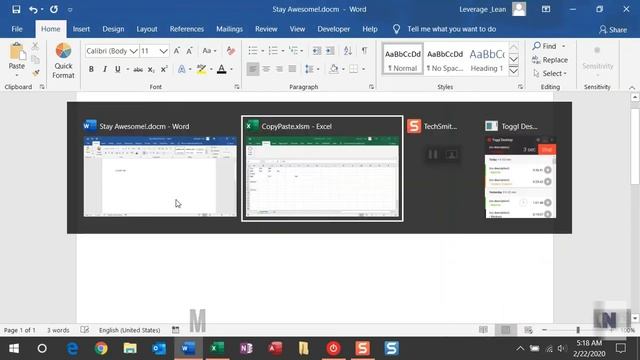Open the Quick Format tool
This screenshot has height=360, width=640.
pos(63,61)
